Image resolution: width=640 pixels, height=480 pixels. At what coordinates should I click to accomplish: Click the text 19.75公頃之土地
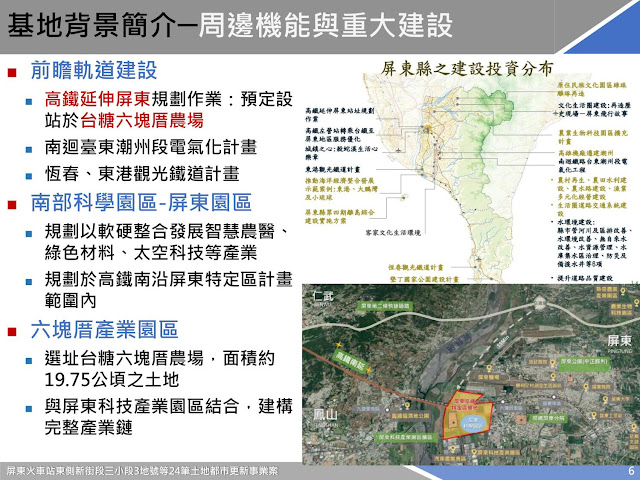tap(112, 380)
